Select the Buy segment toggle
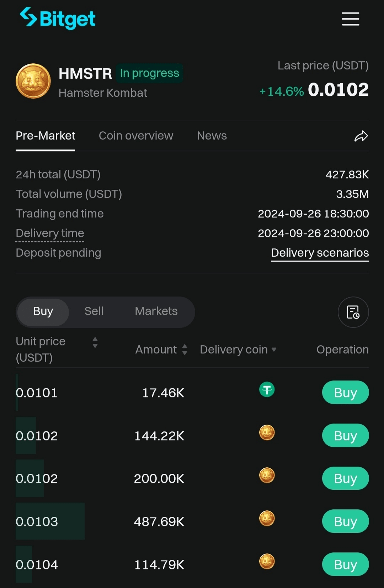Screen dimensions: 384x588 click(x=43, y=311)
